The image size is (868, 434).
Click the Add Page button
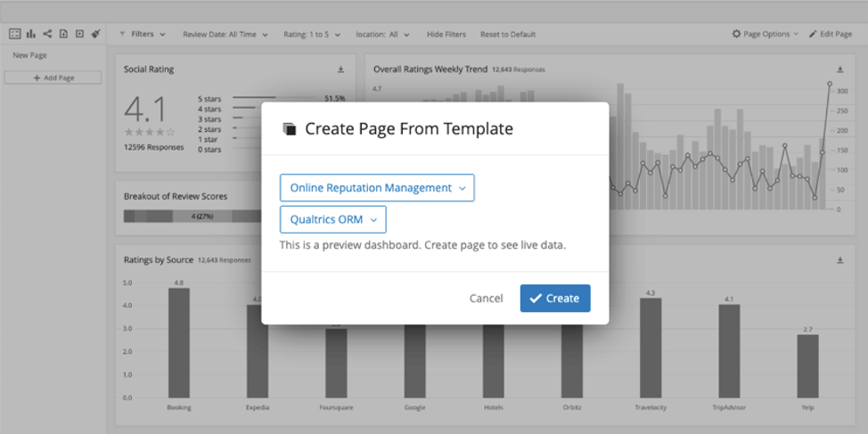pyautogui.click(x=53, y=78)
